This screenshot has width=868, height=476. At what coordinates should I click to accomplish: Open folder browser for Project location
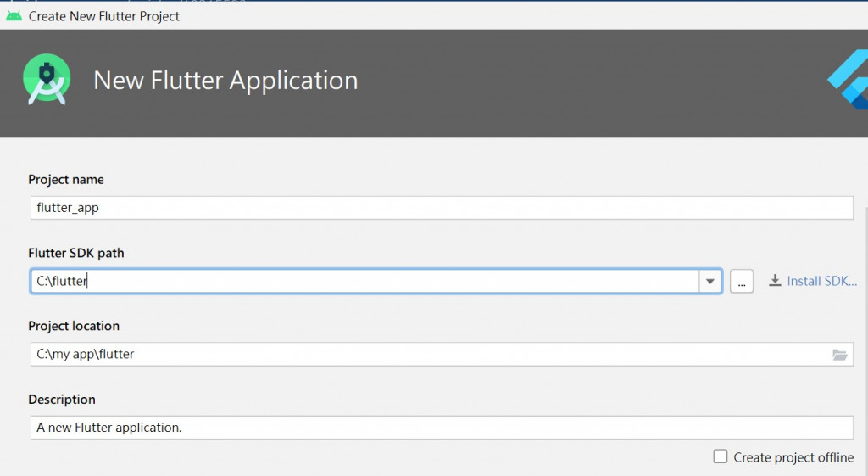coord(840,355)
